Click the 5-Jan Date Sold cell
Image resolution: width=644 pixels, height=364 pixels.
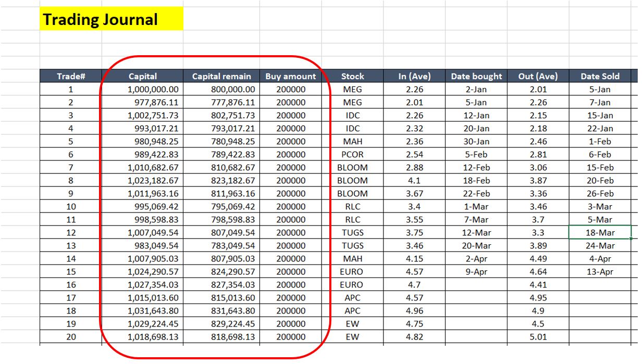pyautogui.click(x=600, y=89)
